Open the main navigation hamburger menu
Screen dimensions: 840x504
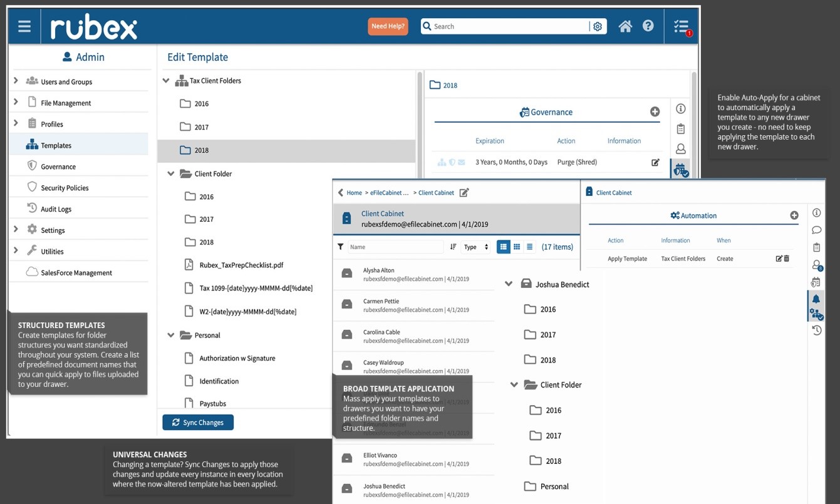(24, 26)
